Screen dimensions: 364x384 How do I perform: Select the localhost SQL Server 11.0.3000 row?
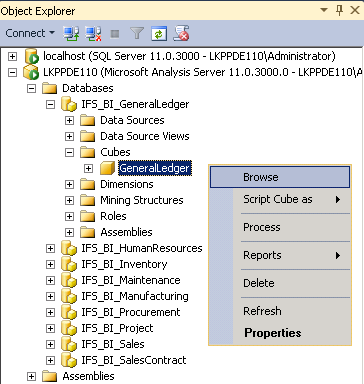click(189, 56)
